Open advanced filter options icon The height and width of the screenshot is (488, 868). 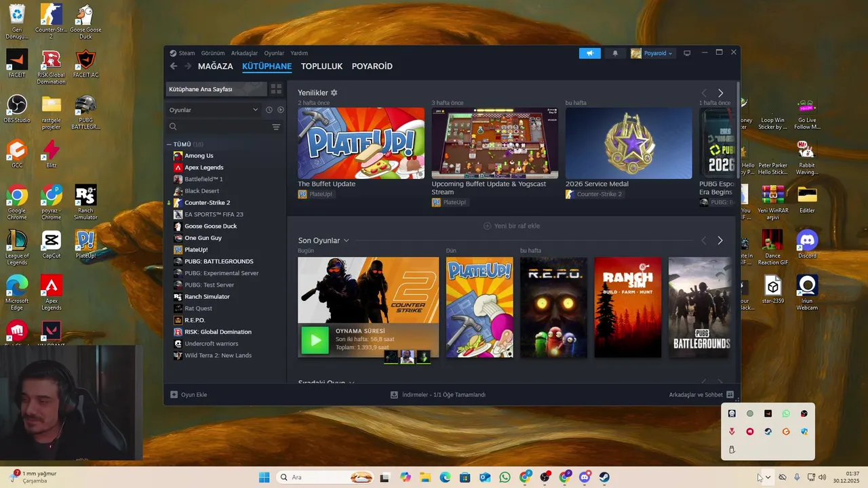click(x=276, y=127)
